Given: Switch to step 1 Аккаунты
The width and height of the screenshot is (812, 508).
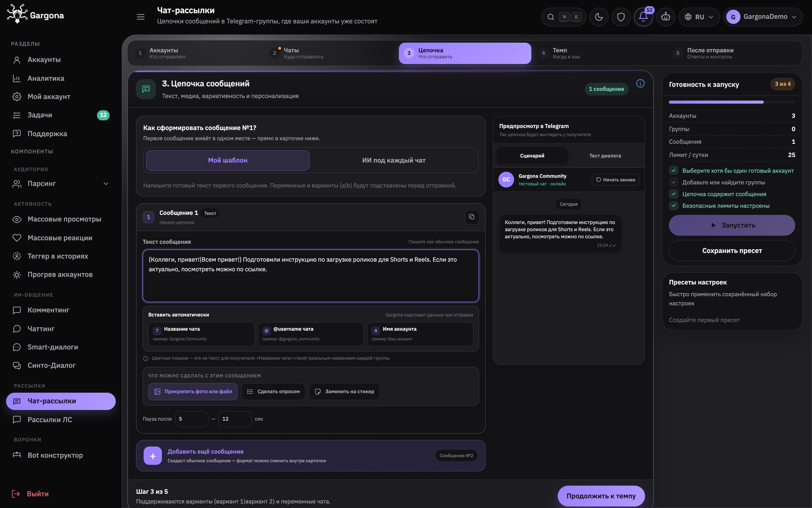Looking at the screenshot, I should click(x=196, y=53).
